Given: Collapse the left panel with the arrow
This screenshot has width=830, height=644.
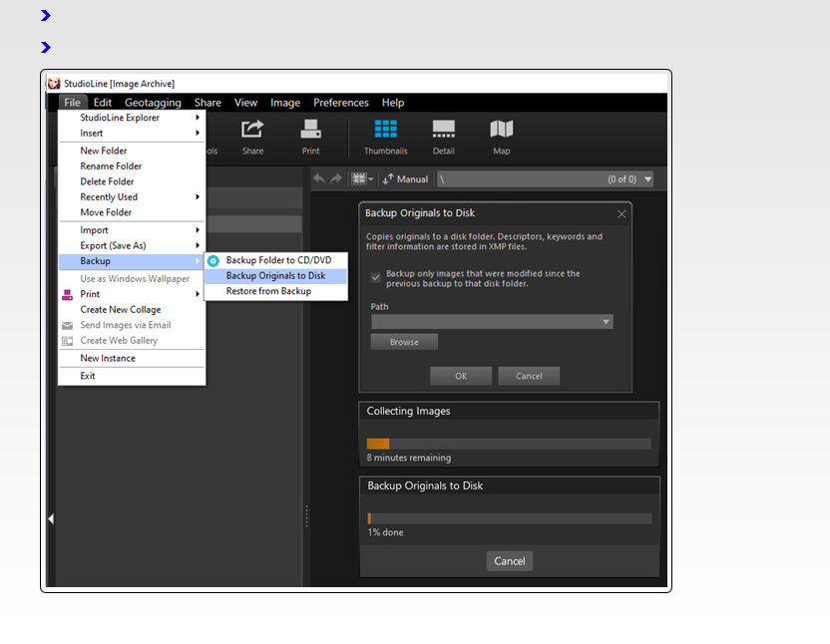Looking at the screenshot, I should [51, 518].
